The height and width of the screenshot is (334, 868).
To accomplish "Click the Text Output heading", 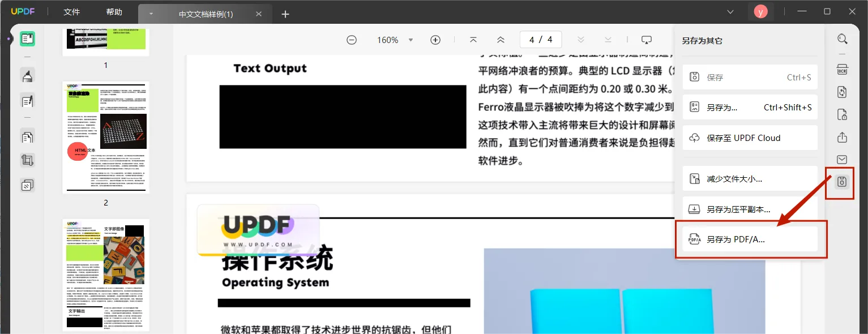I will pyautogui.click(x=270, y=68).
